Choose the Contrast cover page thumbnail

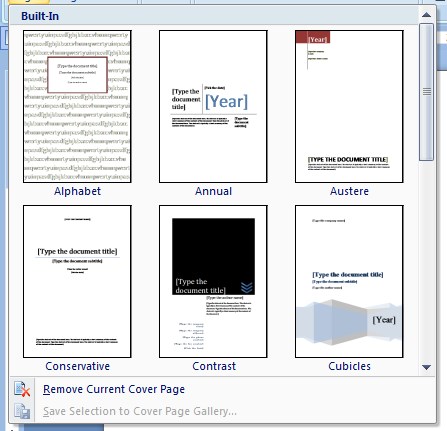pyautogui.click(x=213, y=281)
